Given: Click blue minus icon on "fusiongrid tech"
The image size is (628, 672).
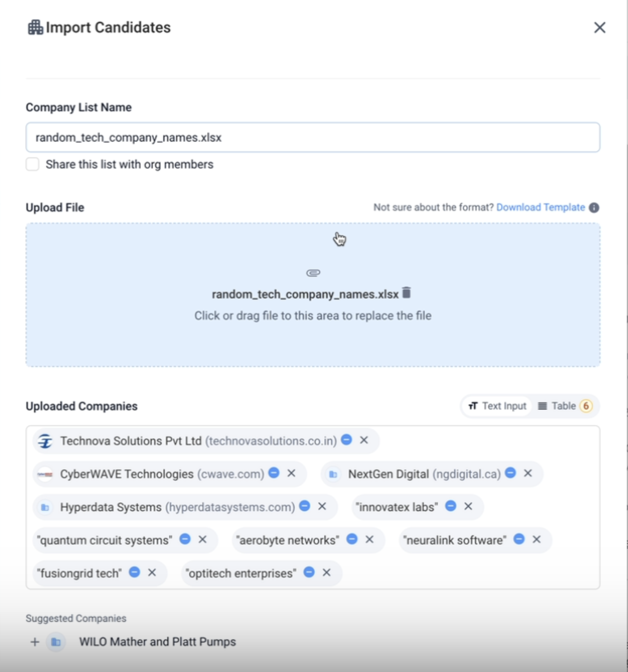Looking at the screenshot, I should pos(135,573).
